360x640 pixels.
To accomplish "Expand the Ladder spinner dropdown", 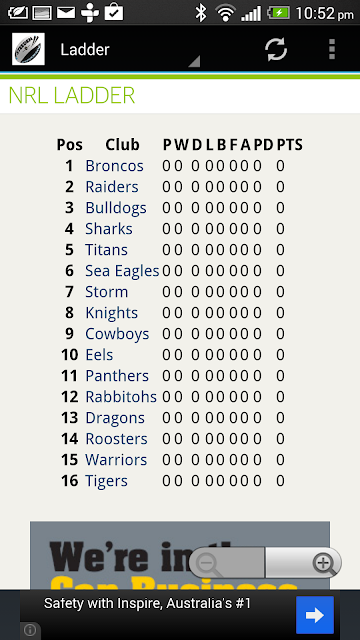I will [130, 50].
